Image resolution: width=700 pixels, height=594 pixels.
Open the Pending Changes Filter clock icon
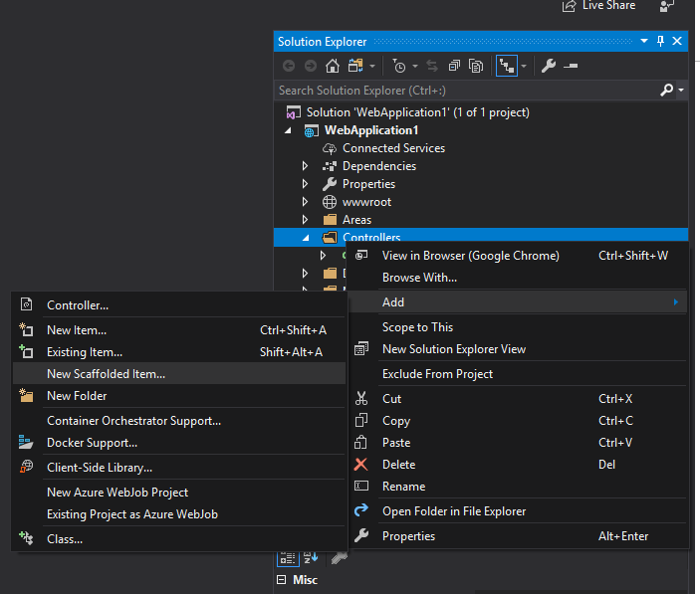click(x=399, y=66)
